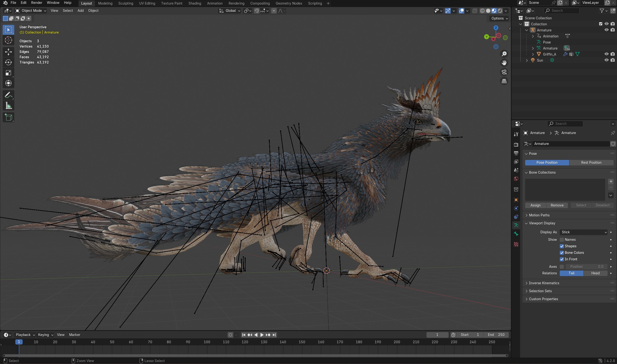The width and height of the screenshot is (617, 364).
Task: Open the Render menu
Action: click(36, 3)
